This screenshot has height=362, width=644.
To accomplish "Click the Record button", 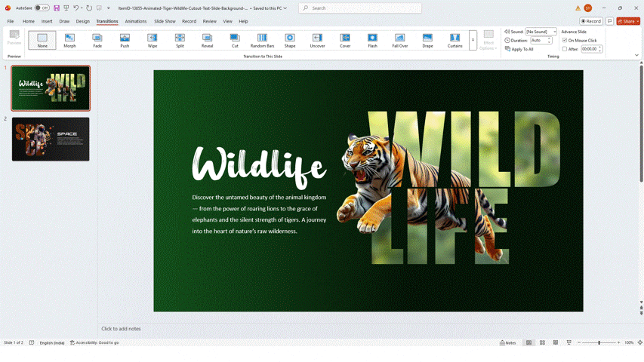I will pyautogui.click(x=591, y=21).
